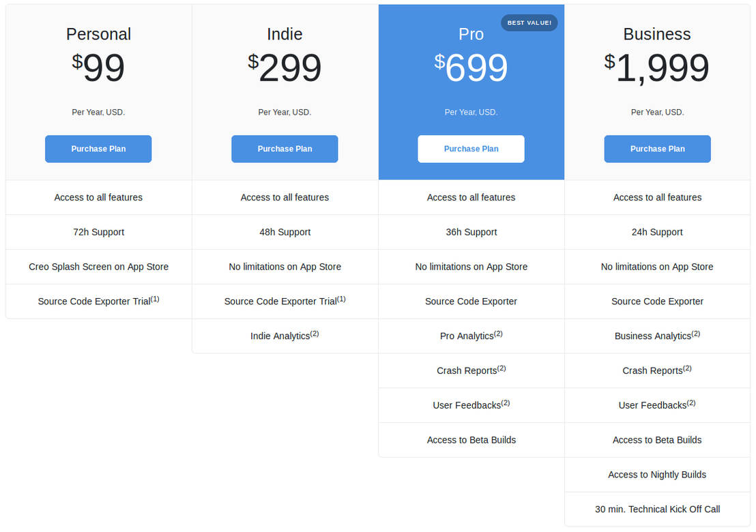The width and height of the screenshot is (756, 532).
Task: Click 30 min. Technical Kick Off Call
Action: point(657,509)
